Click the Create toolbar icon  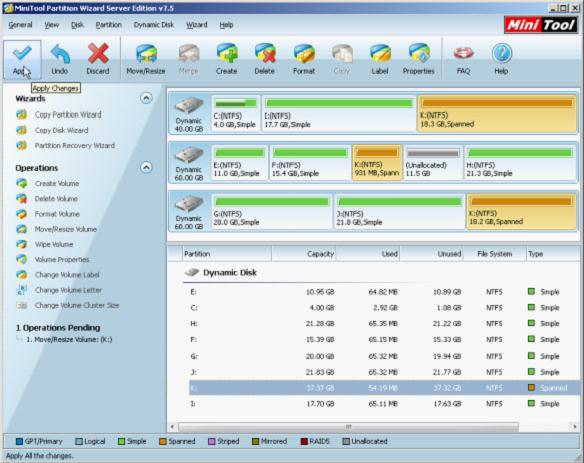(x=226, y=60)
